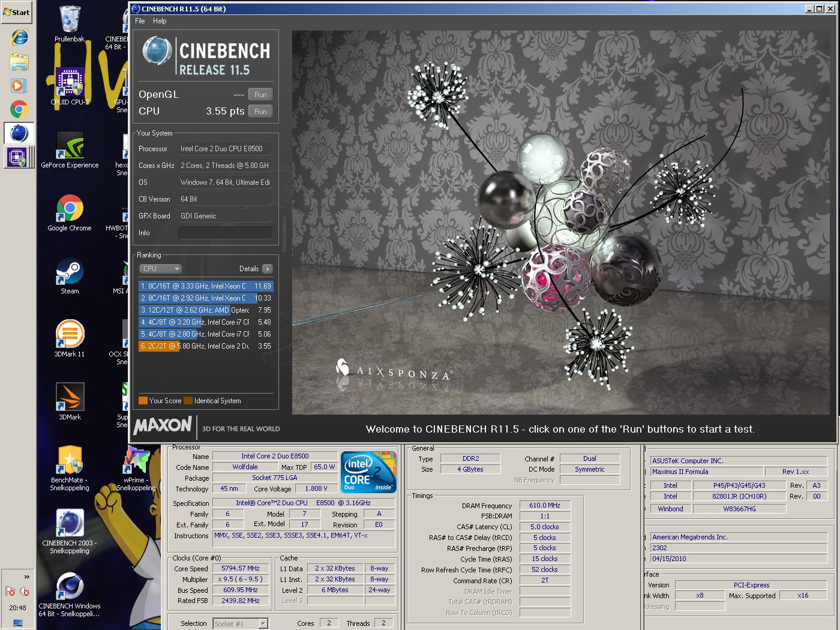Click the orange Your Score legend swatch

tap(143, 401)
